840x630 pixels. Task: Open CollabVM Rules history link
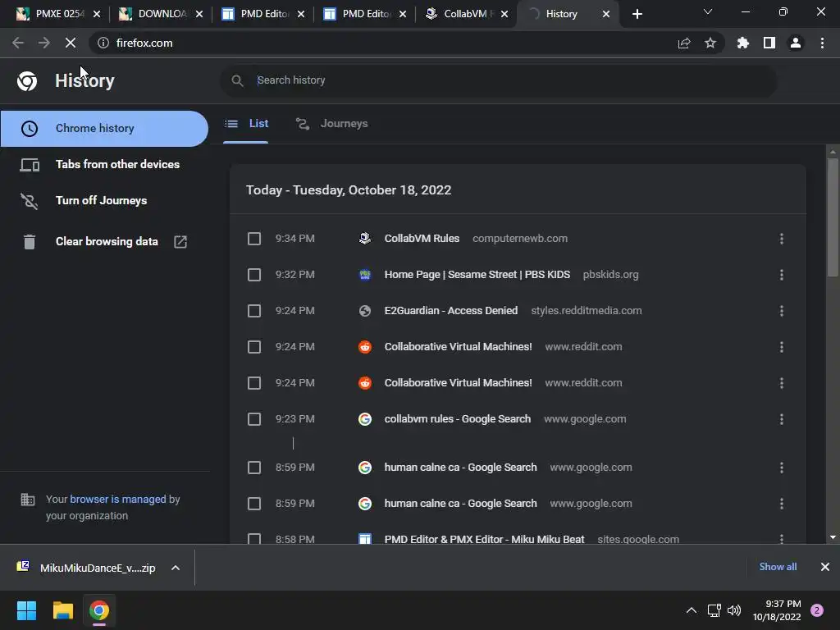point(422,239)
